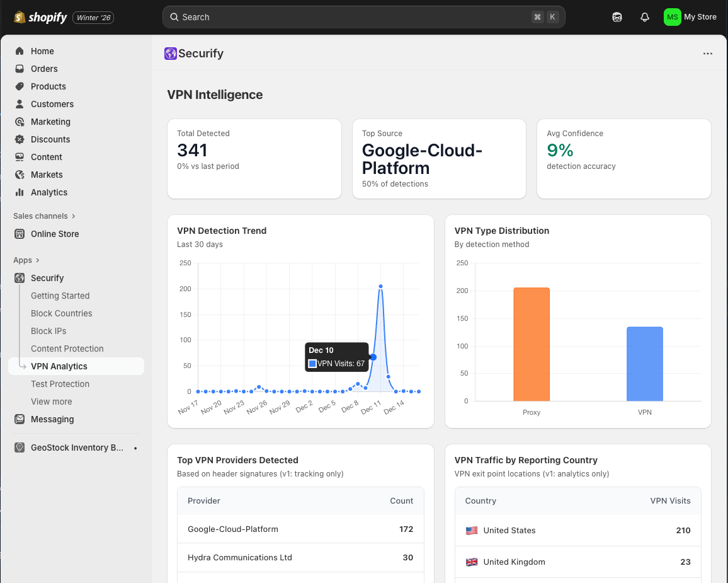Screen dimensions: 728x583
Task: Open the Sidekick assistant in the top bar
Action: tap(617, 17)
